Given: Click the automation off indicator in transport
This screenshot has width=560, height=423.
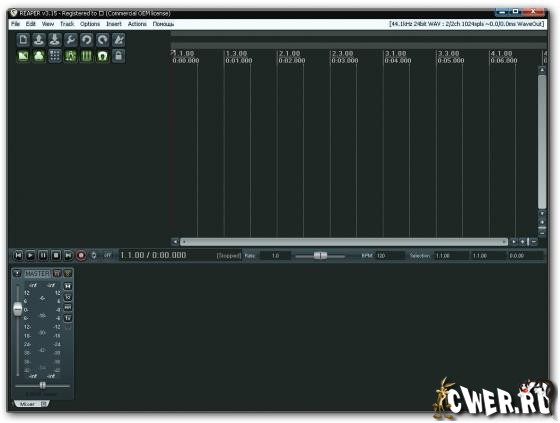Looking at the screenshot, I should (108, 255).
